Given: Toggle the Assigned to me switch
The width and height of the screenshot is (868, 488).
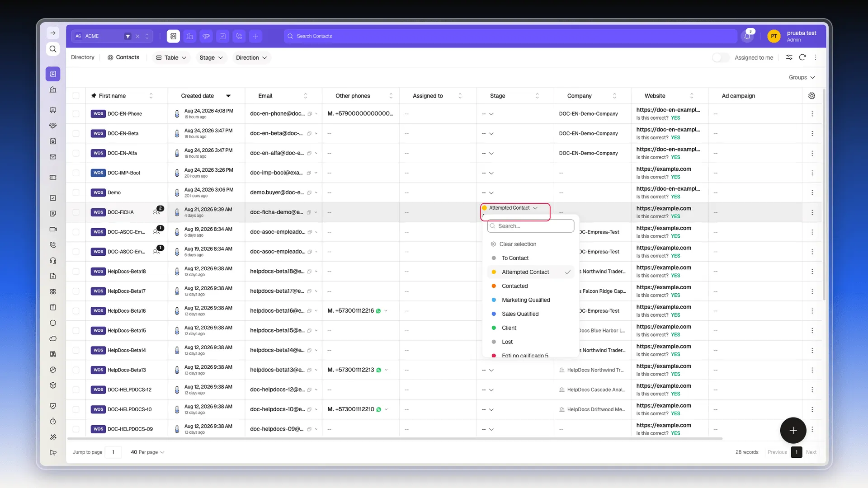Looking at the screenshot, I should tap(721, 57).
